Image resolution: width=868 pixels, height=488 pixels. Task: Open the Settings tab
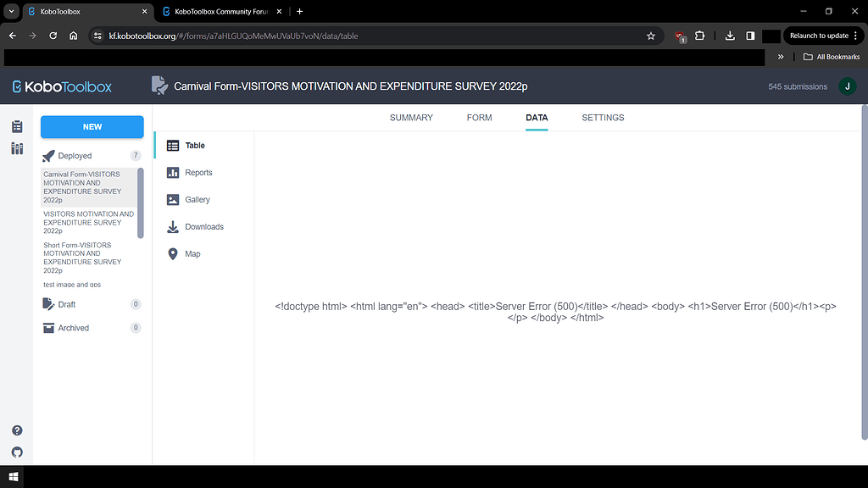point(603,118)
